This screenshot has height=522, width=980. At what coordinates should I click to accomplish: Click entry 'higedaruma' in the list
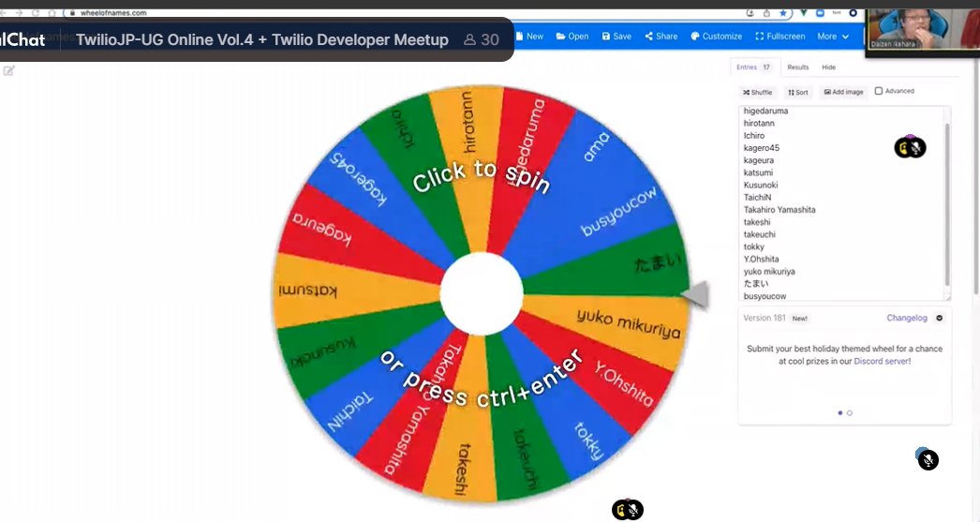[x=765, y=111]
